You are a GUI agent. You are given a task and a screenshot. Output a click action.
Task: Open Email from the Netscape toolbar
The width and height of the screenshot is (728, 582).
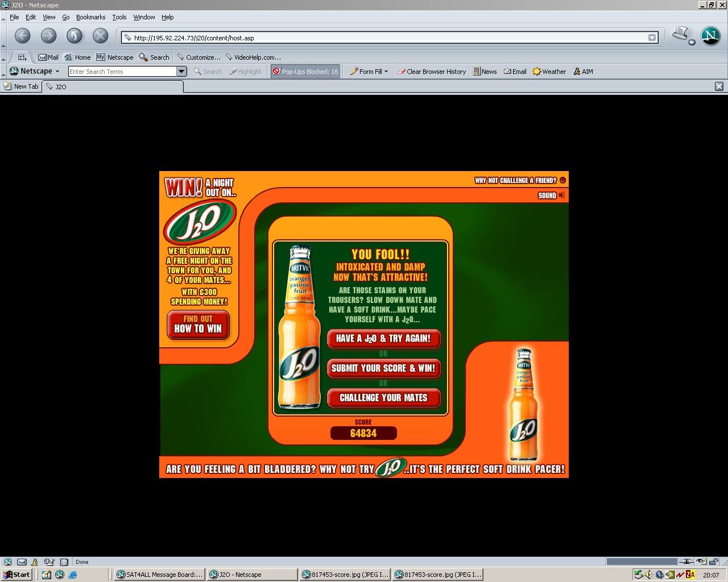(515, 71)
